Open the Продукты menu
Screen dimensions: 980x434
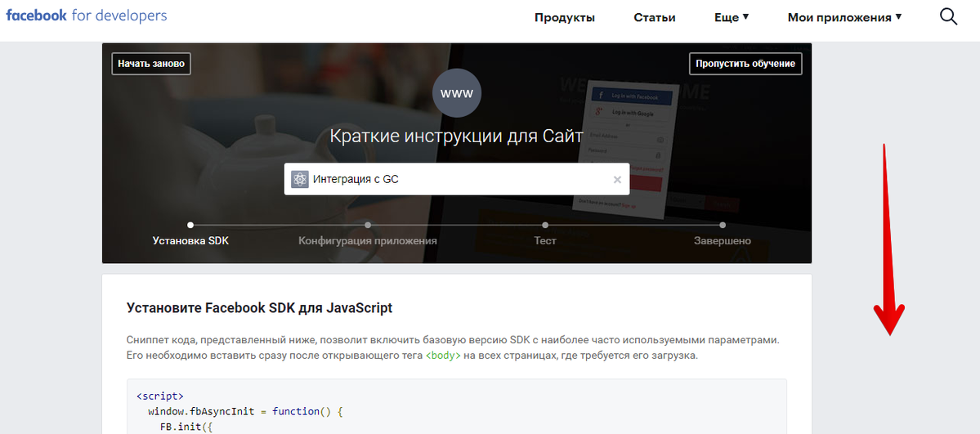tap(564, 17)
